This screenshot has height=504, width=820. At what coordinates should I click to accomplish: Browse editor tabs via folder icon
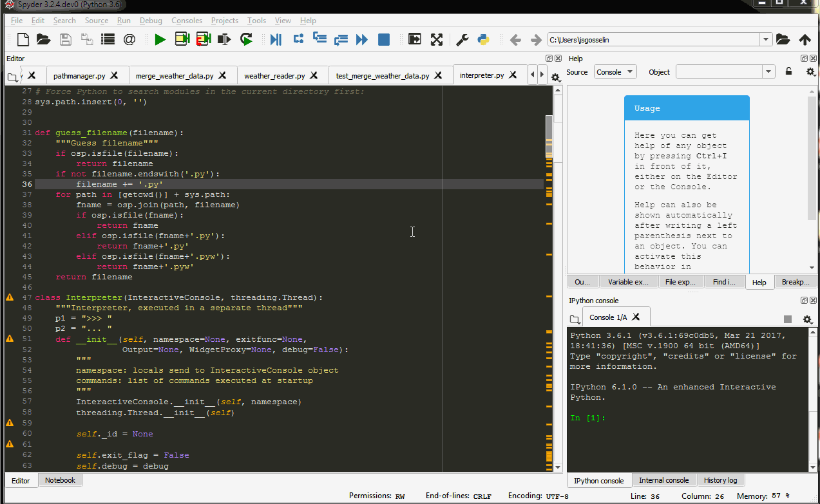click(x=12, y=77)
